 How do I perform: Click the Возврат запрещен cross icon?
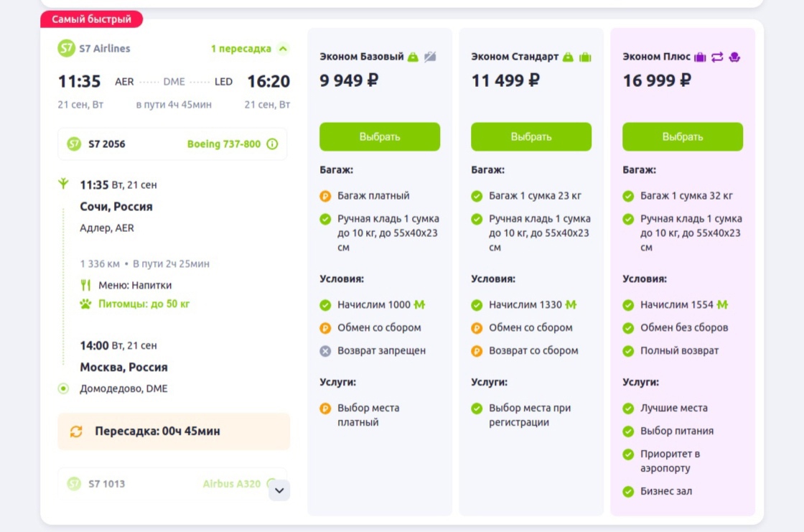(x=325, y=351)
